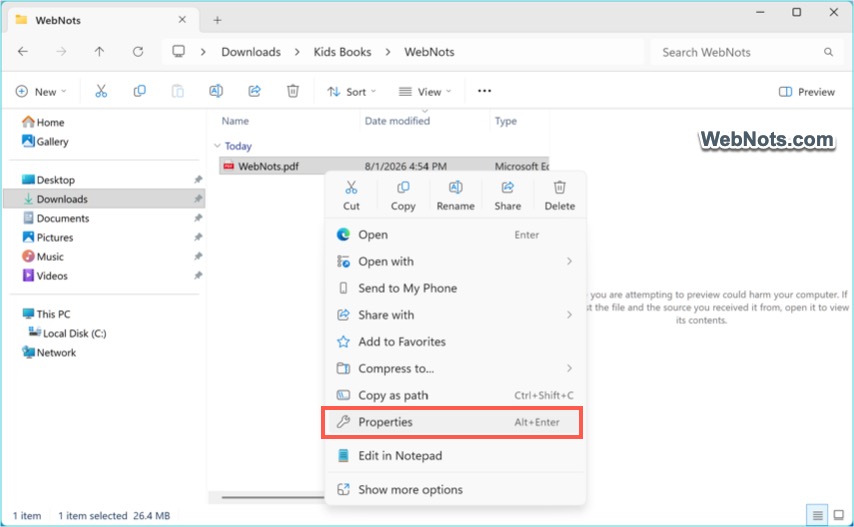Screen dimensions: 854x527
Task: Choose Open from context menu
Action: pos(455,235)
